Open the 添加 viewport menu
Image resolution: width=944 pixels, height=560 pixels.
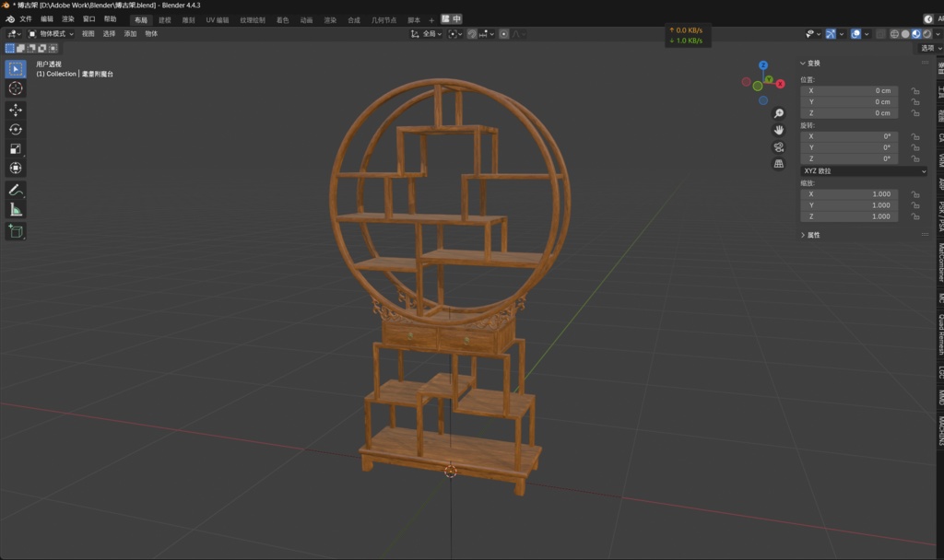point(130,34)
